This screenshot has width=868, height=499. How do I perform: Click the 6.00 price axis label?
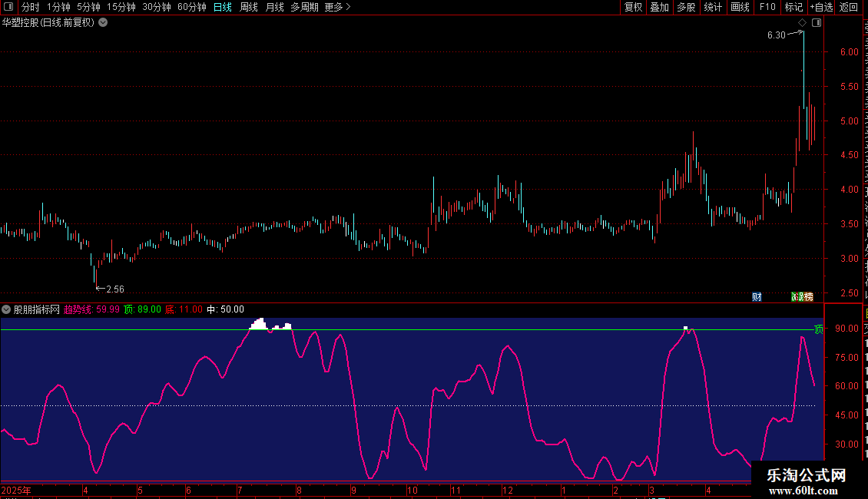coord(849,52)
